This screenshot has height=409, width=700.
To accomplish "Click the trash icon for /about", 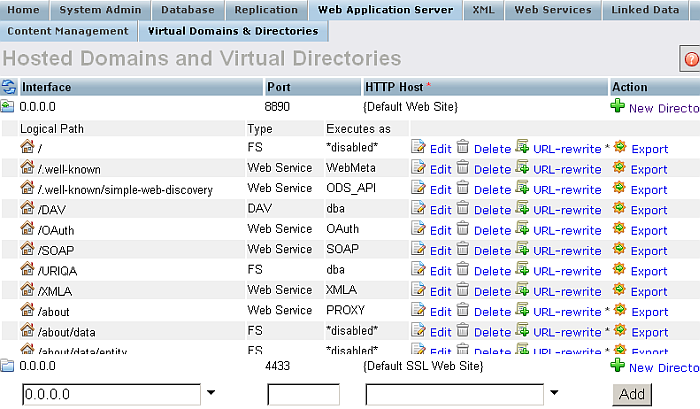I will click(x=463, y=309).
